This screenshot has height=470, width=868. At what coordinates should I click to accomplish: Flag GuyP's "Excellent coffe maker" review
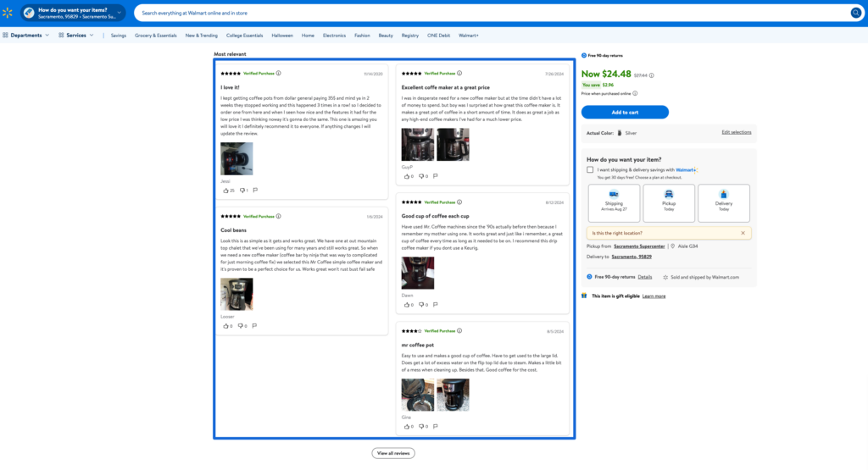click(x=436, y=176)
